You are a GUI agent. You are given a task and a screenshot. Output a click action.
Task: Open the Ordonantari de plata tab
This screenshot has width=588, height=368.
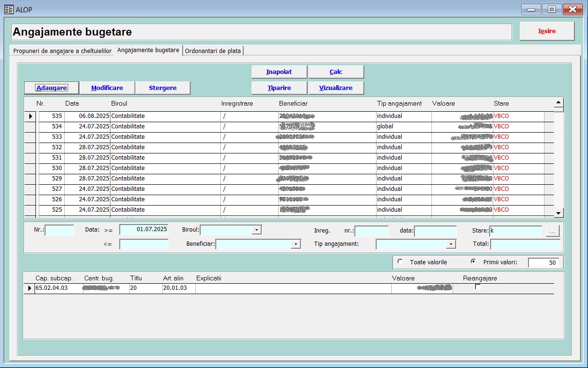(213, 51)
